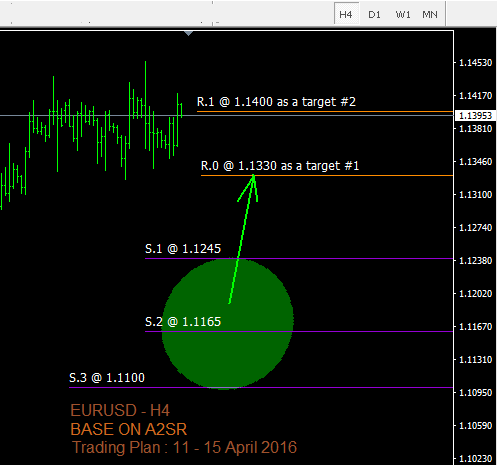Viewport: 497px width, 465px height.
Task: Click the current price 1.13953 tag
Action: coord(476,116)
